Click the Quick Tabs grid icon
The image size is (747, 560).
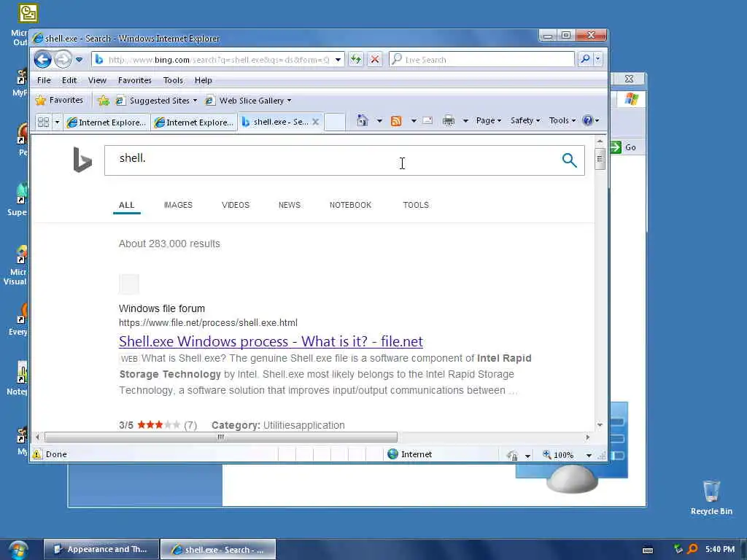pos(43,122)
